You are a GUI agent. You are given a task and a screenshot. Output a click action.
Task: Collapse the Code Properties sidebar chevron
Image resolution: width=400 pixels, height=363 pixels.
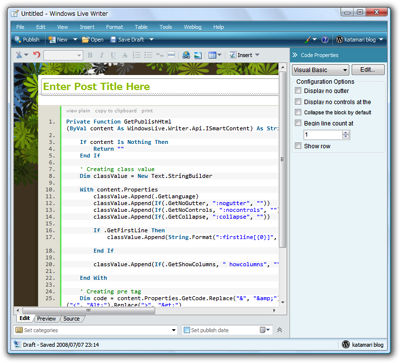point(295,55)
